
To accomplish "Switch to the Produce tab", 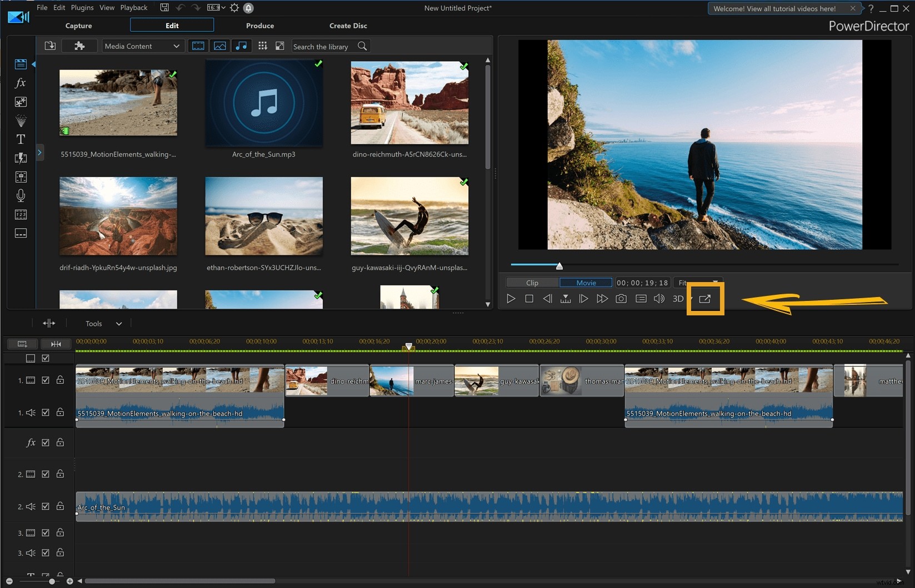I will pyautogui.click(x=259, y=25).
